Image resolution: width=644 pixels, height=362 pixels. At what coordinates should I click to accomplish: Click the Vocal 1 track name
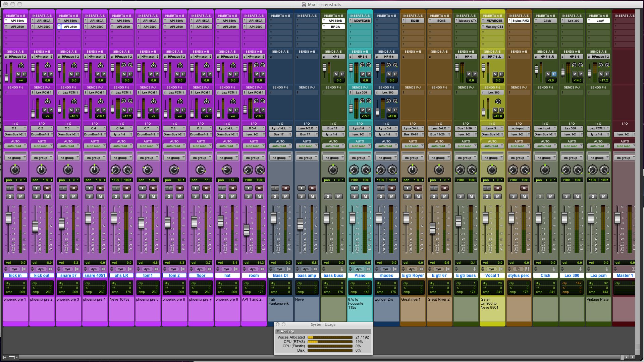492,275
